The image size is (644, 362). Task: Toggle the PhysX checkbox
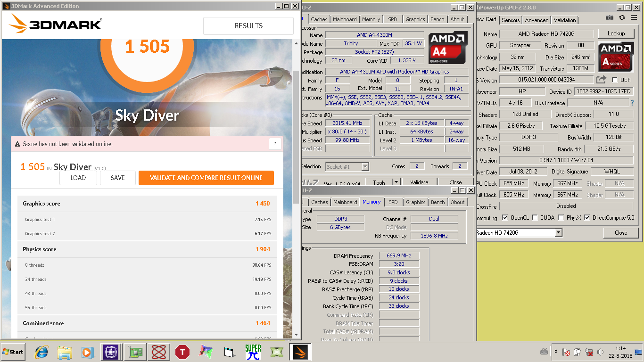[x=561, y=218]
